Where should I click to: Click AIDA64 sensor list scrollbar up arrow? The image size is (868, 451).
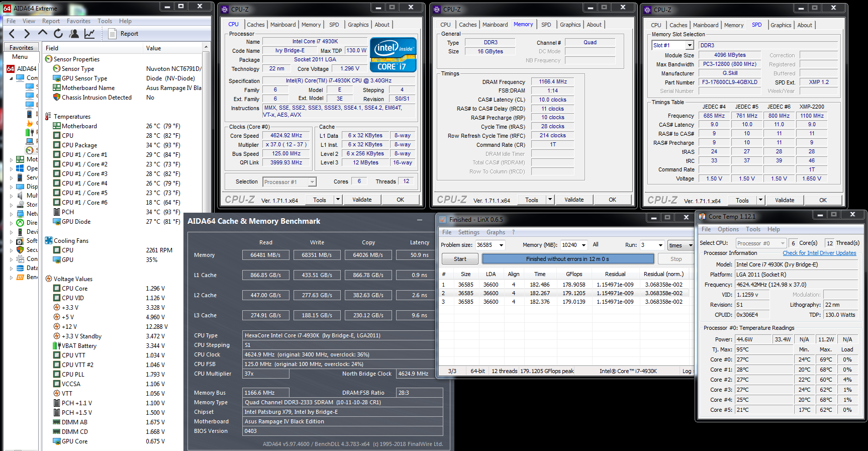click(x=206, y=48)
